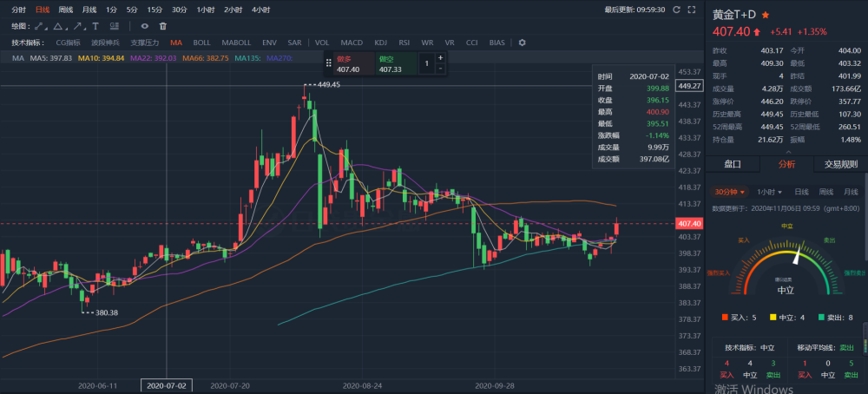868x394 pixels.
Task: Decrease order quantity with minus button
Action: [x=440, y=69]
